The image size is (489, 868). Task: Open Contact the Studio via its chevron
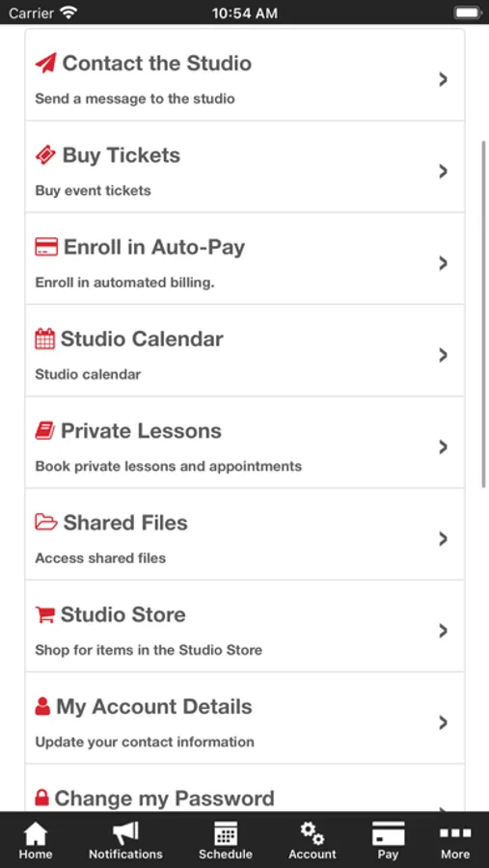click(x=443, y=80)
